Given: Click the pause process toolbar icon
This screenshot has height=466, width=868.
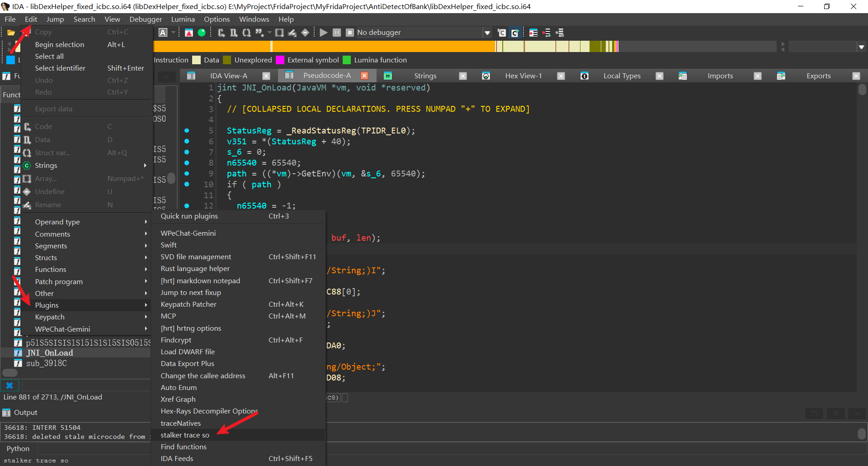Looking at the screenshot, I should (337, 33).
